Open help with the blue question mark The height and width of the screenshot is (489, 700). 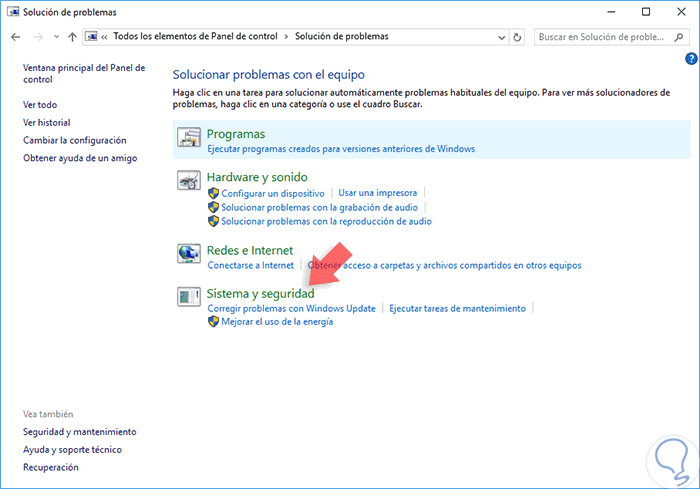(x=691, y=59)
